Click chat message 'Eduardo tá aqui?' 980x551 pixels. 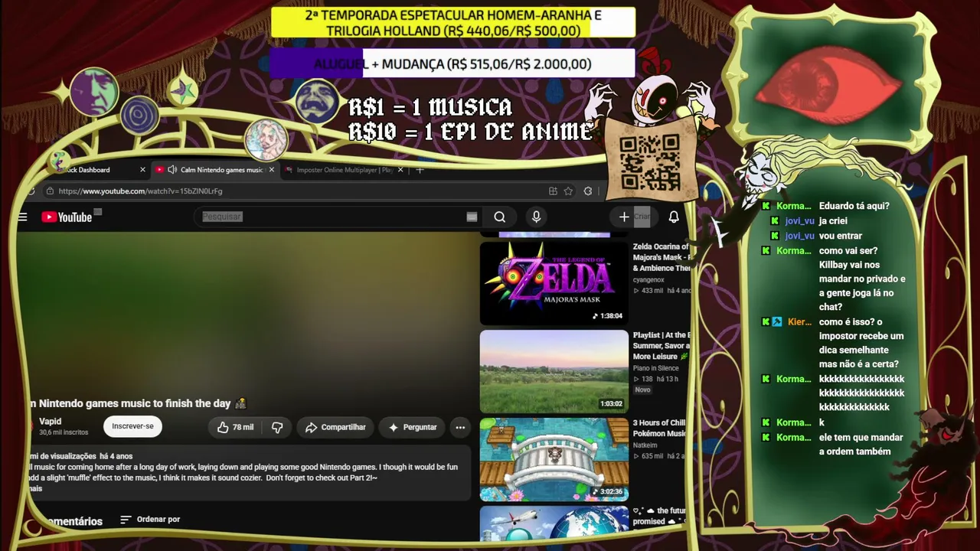point(854,206)
